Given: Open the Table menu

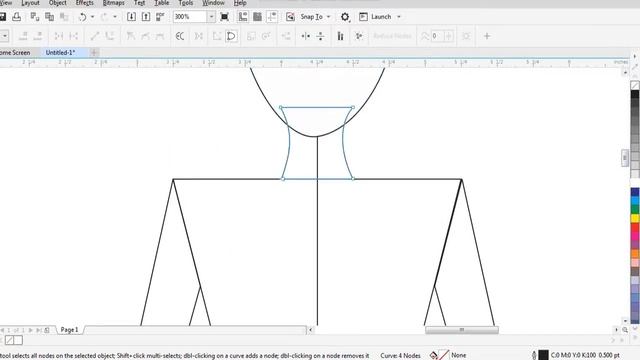Looking at the screenshot, I should pos(162,3).
